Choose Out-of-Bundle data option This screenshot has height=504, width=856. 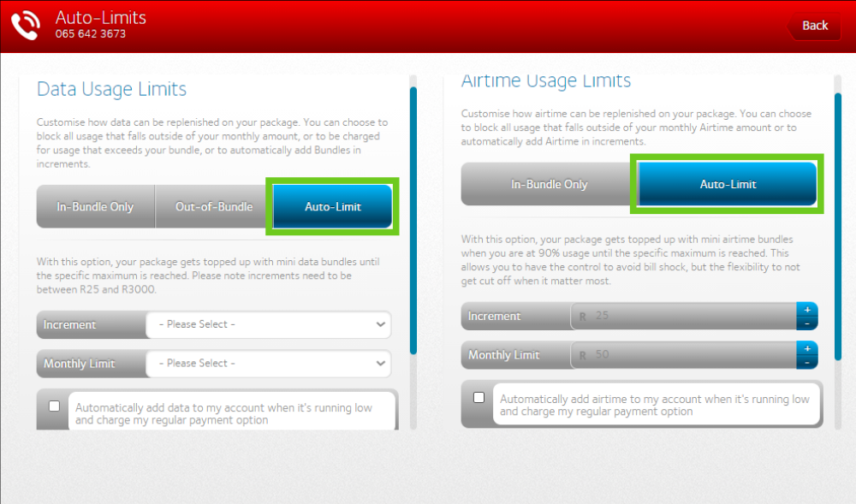click(x=214, y=207)
